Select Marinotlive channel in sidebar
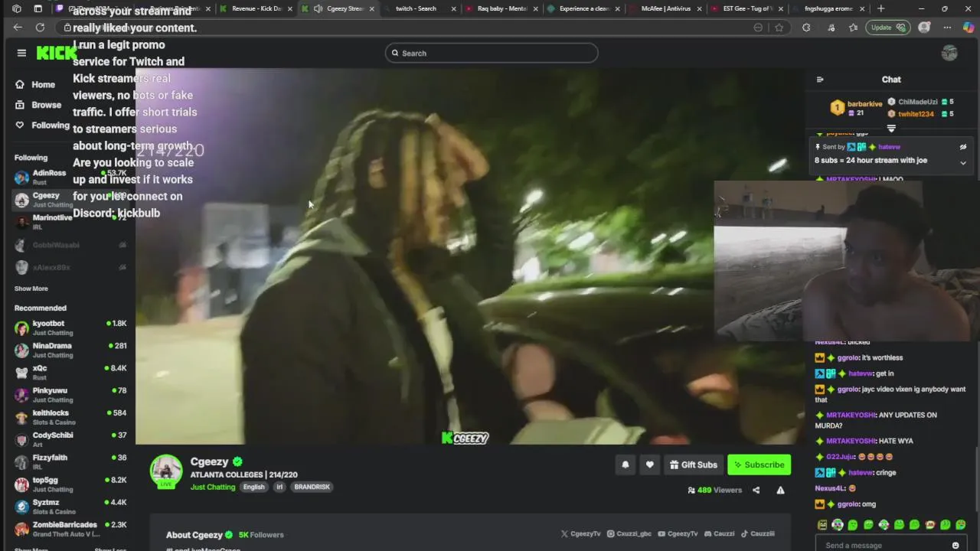980x551 pixels. tap(70, 222)
